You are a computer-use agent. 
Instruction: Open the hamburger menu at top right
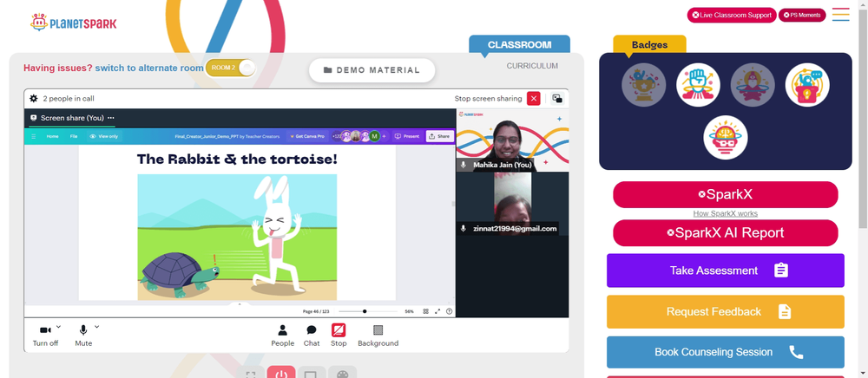click(841, 15)
